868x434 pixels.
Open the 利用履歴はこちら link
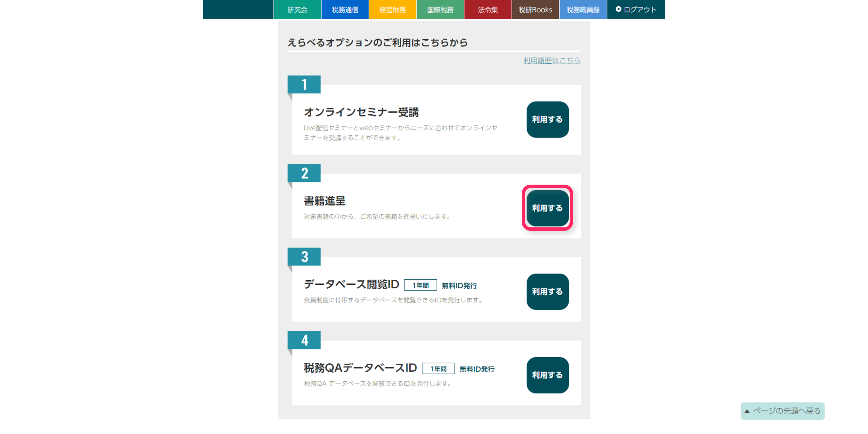[552, 60]
